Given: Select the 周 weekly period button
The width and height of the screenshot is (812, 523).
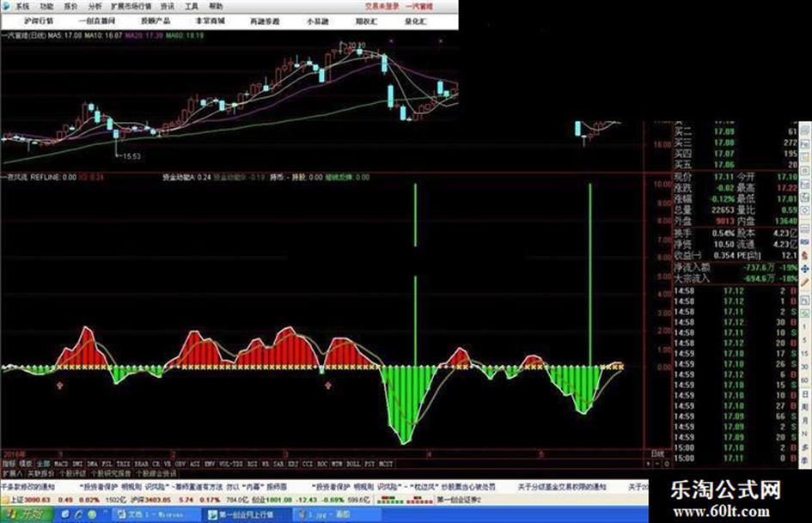Looking at the screenshot, I should (x=805, y=408).
